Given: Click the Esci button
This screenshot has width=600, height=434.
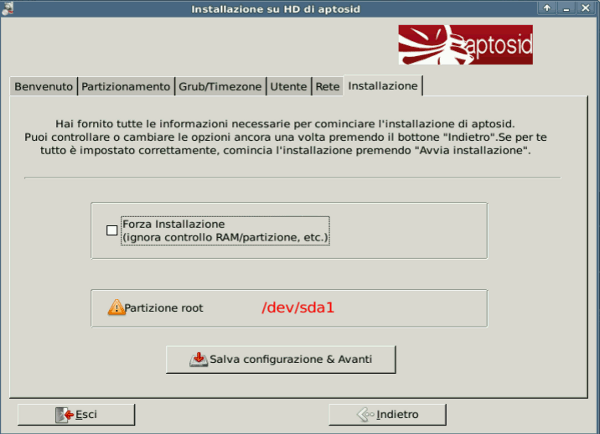Looking at the screenshot, I should pos(76,414).
